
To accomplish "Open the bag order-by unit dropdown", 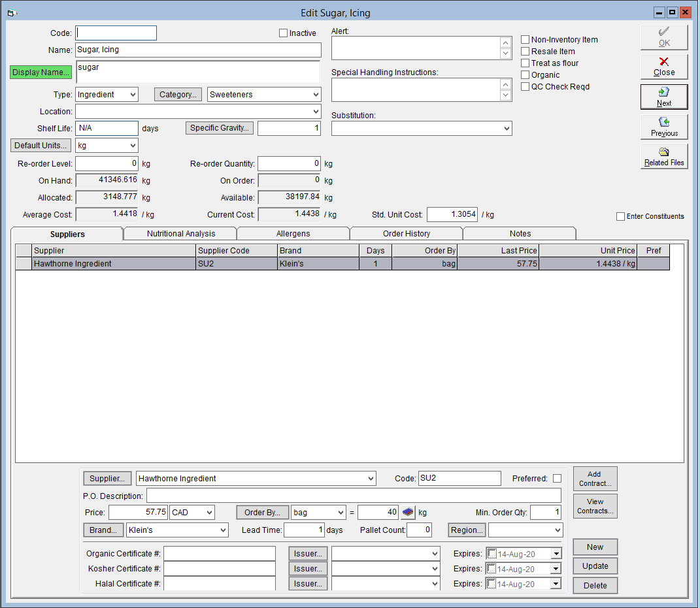I will click(x=341, y=512).
